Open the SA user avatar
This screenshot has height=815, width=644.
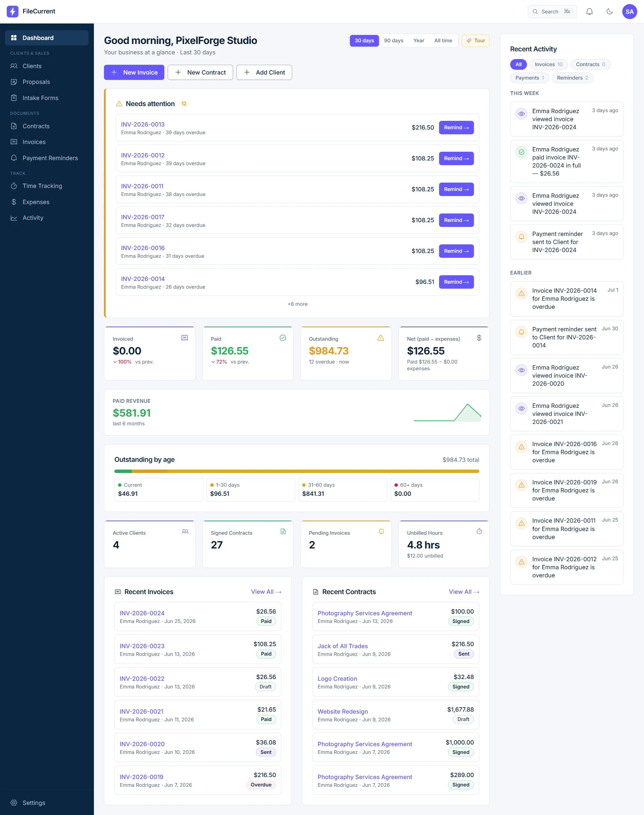629,12
